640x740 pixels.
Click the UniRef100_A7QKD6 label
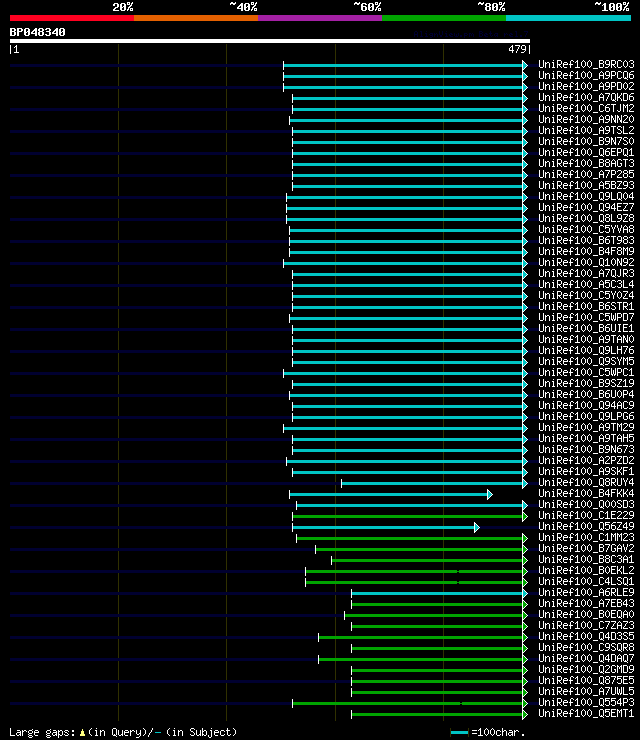pyautogui.click(x=586, y=97)
